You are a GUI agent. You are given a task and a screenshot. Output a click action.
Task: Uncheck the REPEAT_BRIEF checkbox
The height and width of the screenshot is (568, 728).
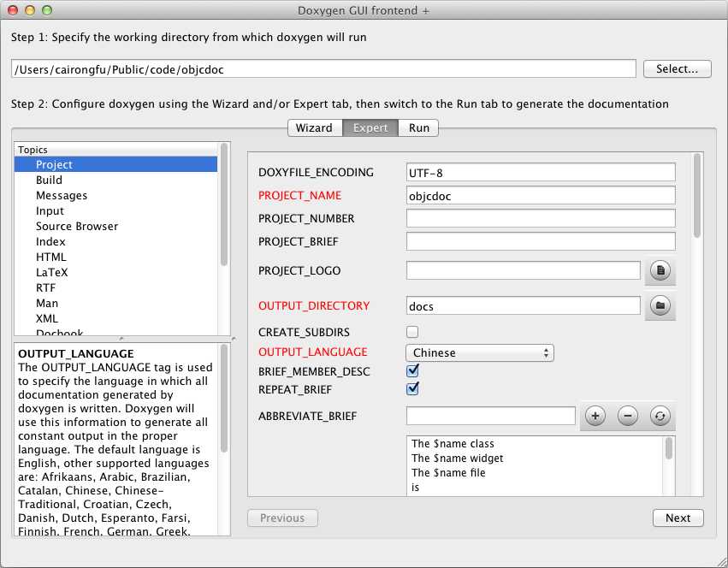click(412, 388)
